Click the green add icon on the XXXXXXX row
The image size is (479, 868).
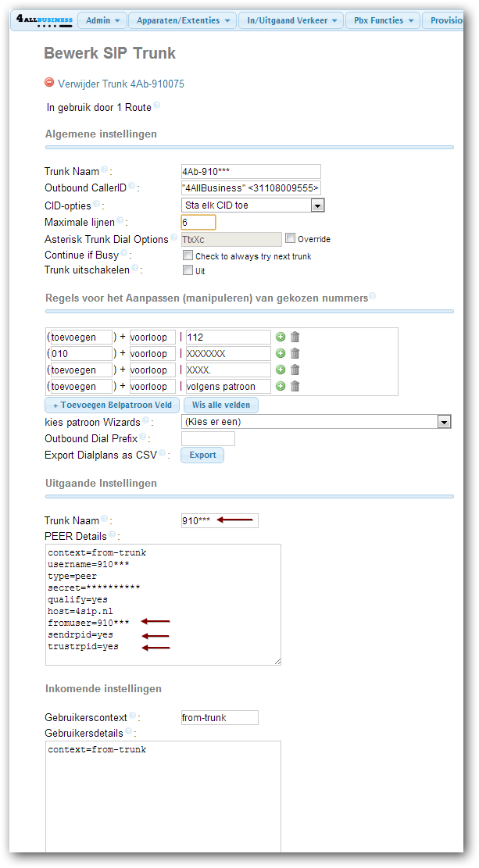point(281,353)
